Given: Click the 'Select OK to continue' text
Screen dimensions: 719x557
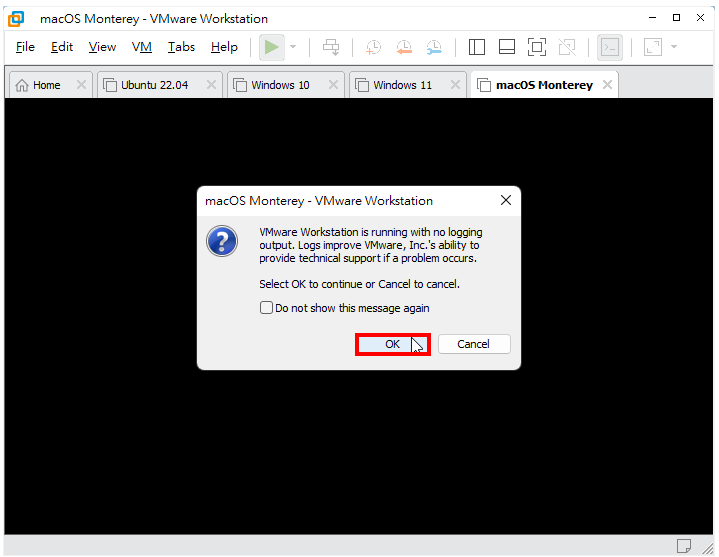Looking at the screenshot, I should (359, 284).
